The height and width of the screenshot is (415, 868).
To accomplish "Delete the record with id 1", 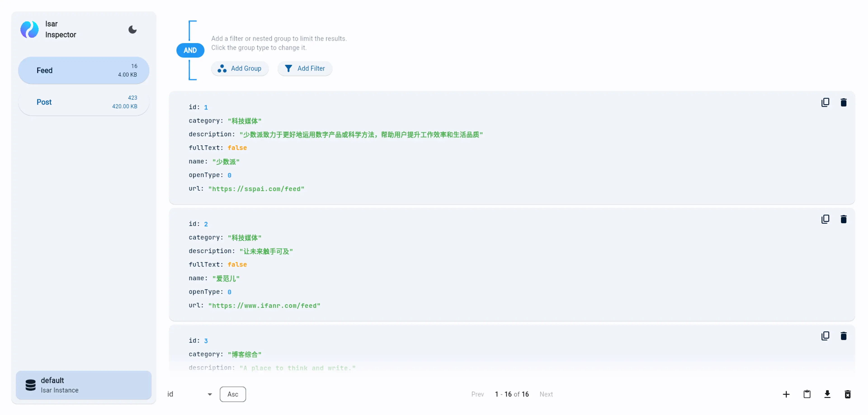I will (x=843, y=102).
